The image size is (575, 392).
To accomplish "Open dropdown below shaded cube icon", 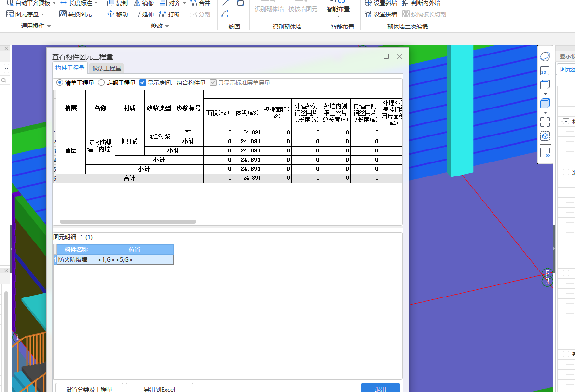I will [x=545, y=112].
